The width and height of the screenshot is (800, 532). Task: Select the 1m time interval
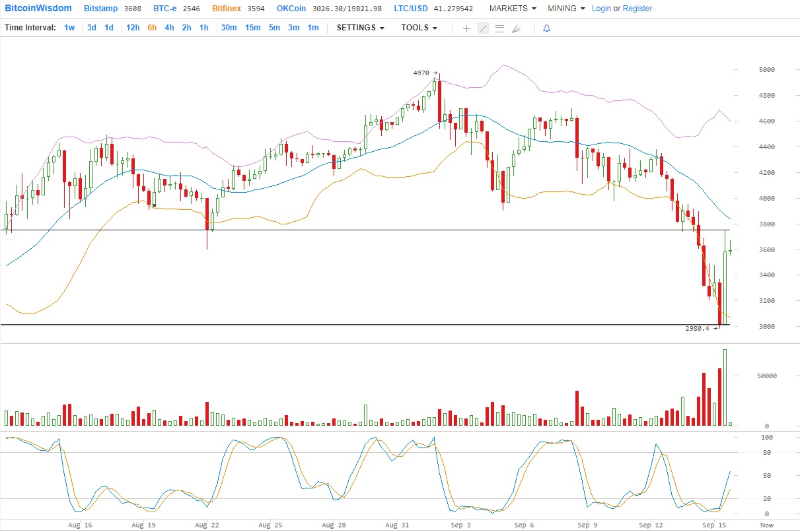(x=312, y=28)
